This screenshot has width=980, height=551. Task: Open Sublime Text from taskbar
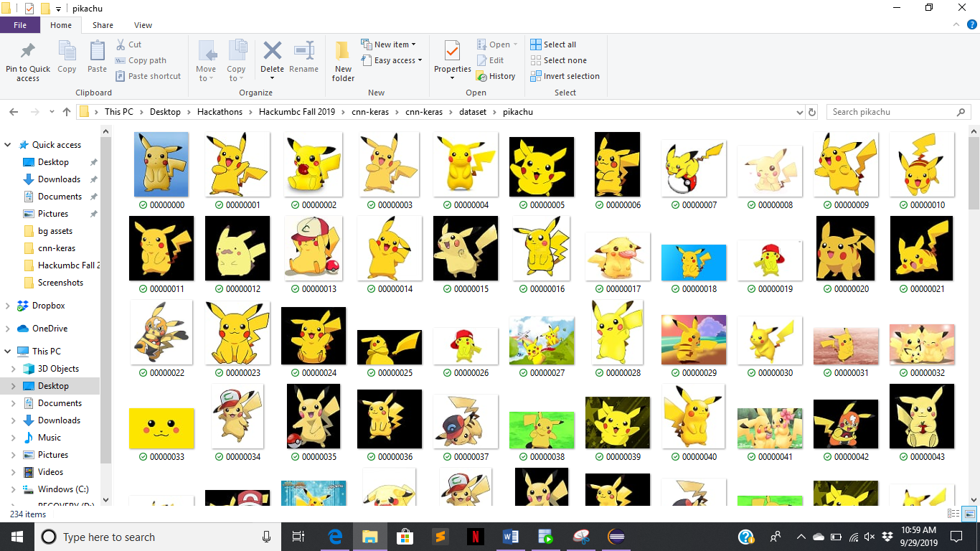(440, 537)
